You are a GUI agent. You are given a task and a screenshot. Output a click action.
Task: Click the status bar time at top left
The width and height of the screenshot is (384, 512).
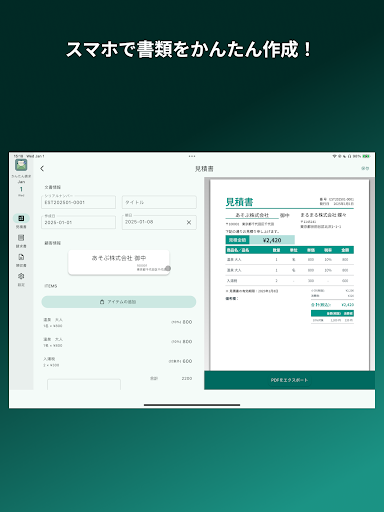18,156
